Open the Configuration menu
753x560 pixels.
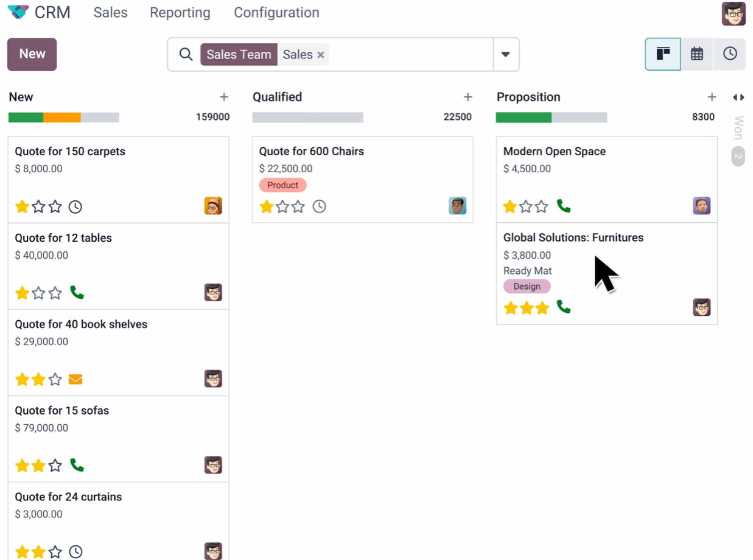pyautogui.click(x=276, y=12)
